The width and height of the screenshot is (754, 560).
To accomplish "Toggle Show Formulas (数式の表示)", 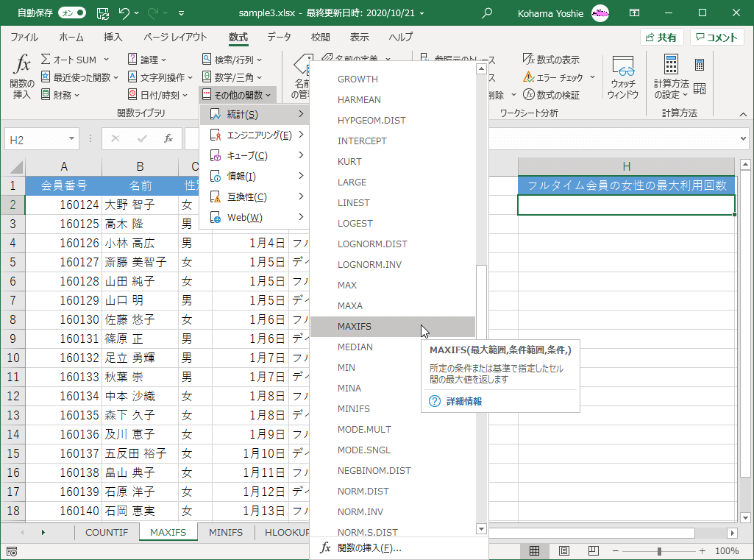I will 551,60.
